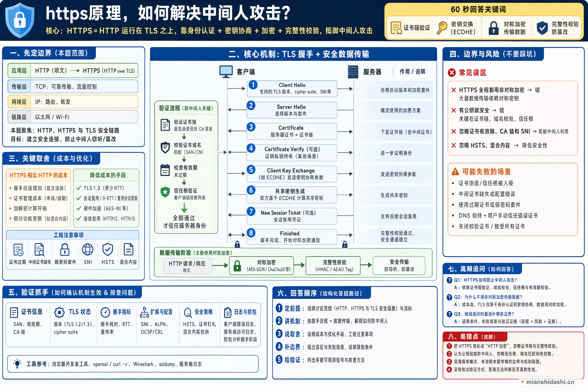The image size is (588, 392).
Task: Click the gauge icon beside 握手指标
Action: (105, 312)
